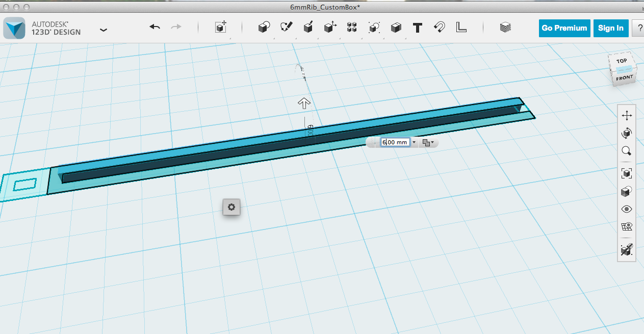Open the Pattern tools menu
This screenshot has width=644, height=334.
(x=352, y=28)
